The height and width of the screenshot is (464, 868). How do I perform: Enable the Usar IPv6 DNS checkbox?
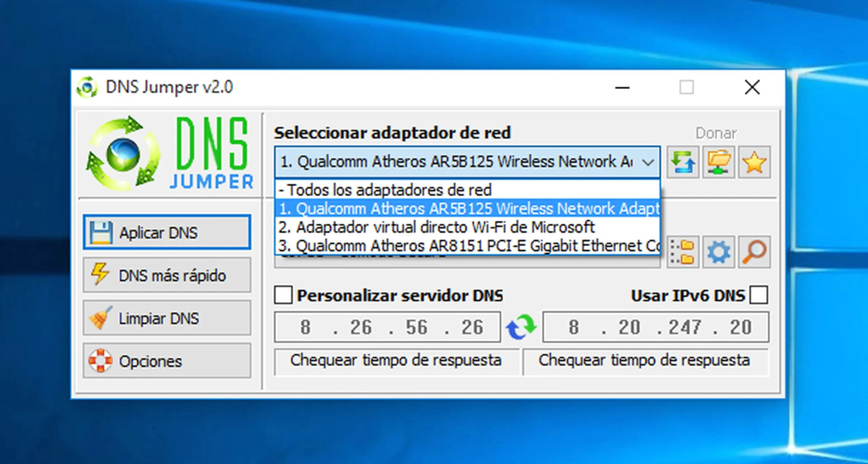pyautogui.click(x=759, y=295)
